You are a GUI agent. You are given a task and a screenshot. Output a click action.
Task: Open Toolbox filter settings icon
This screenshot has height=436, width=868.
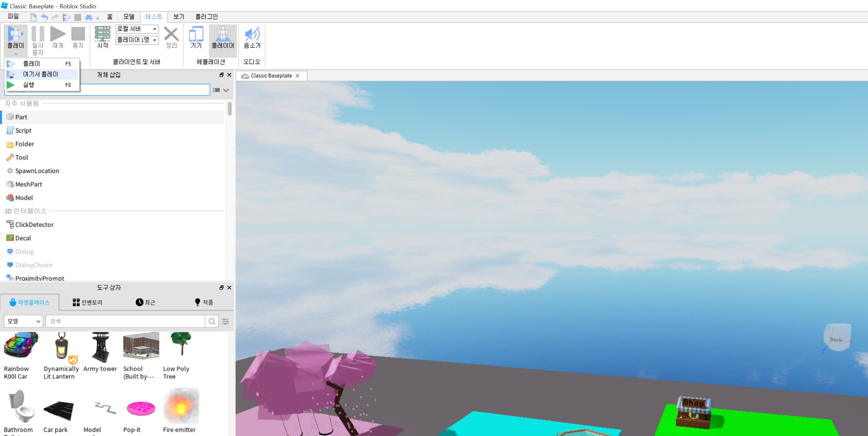coord(225,321)
